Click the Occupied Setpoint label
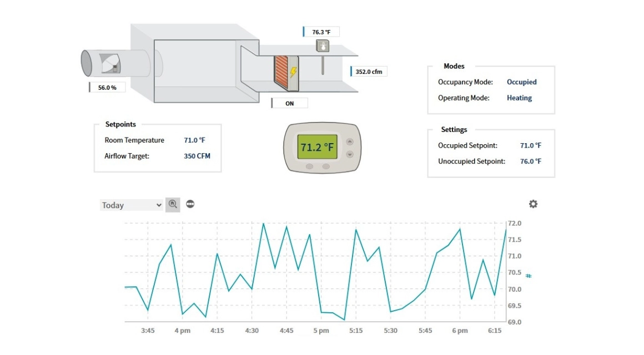Image resolution: width=644 pixels, height=355 pixels. pyautogui.click(x=467, y=145)
